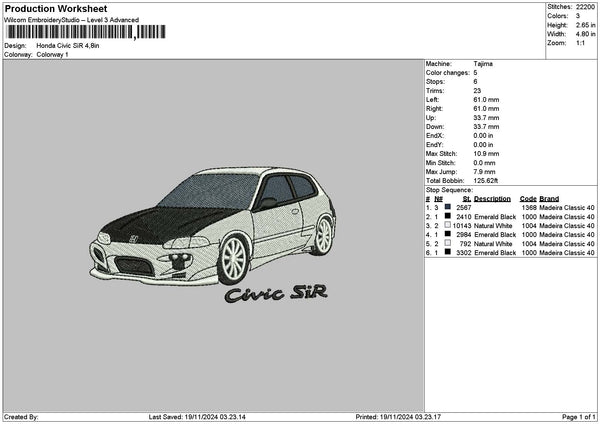Select stitch count '2567' in stop row 1

[x=464, y=208]
